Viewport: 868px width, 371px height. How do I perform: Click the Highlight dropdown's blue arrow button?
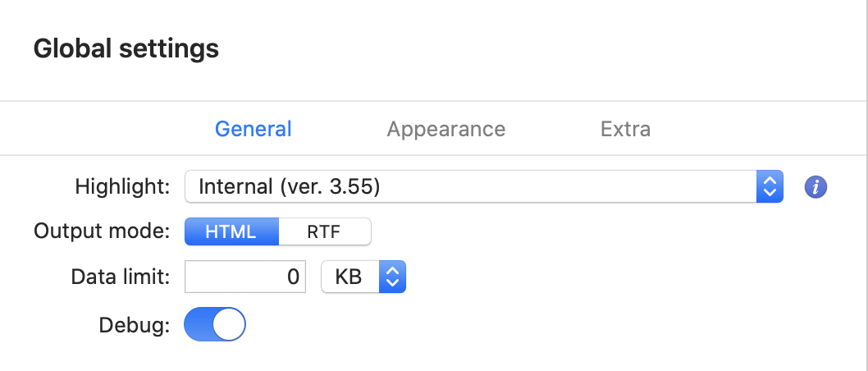pos(770,187)
